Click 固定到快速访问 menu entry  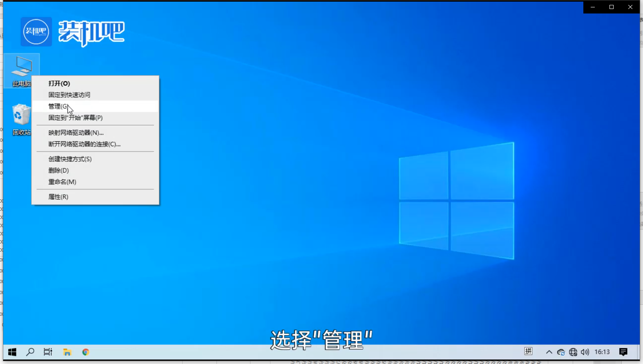[69, 95]
